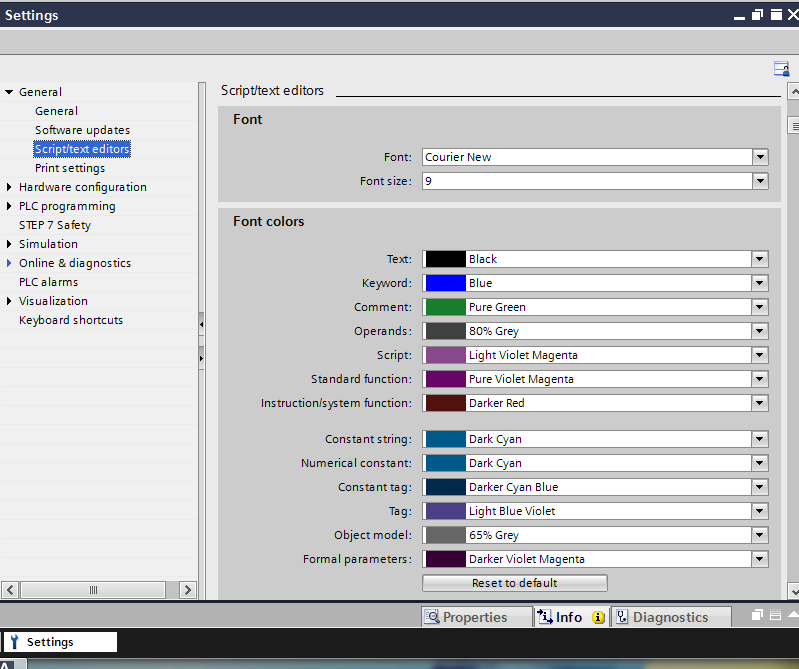Switch to the Info tab
This screenshot has width=799, height=669.
coord(571,617)
